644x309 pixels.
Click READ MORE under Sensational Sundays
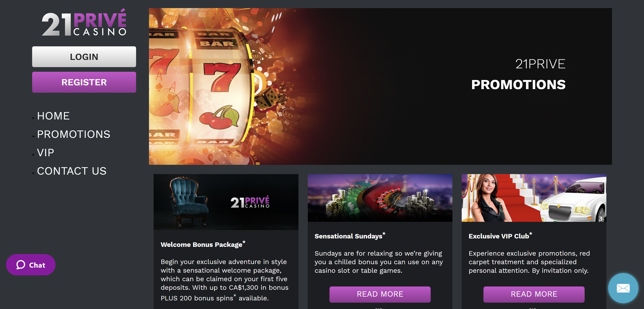[x=380, y=294]
